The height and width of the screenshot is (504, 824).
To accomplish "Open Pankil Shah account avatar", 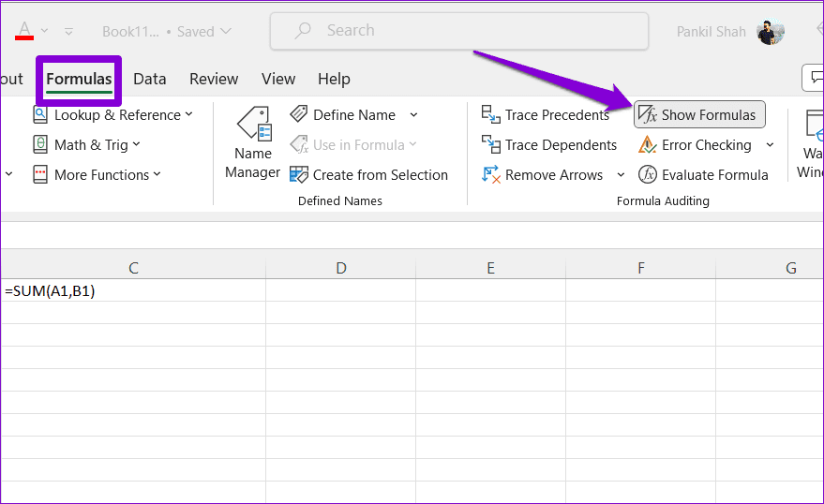I will click(771, 32).
